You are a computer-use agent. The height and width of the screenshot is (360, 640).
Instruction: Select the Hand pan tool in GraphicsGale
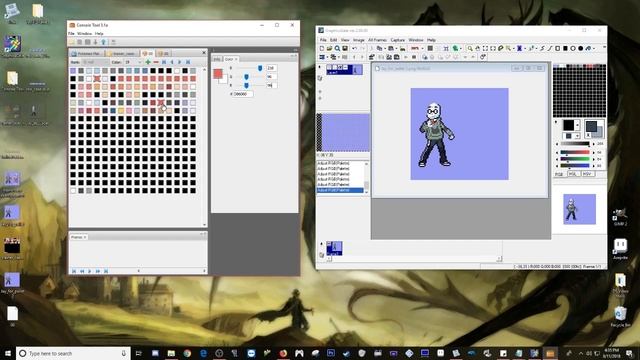[x=478, y=49]
